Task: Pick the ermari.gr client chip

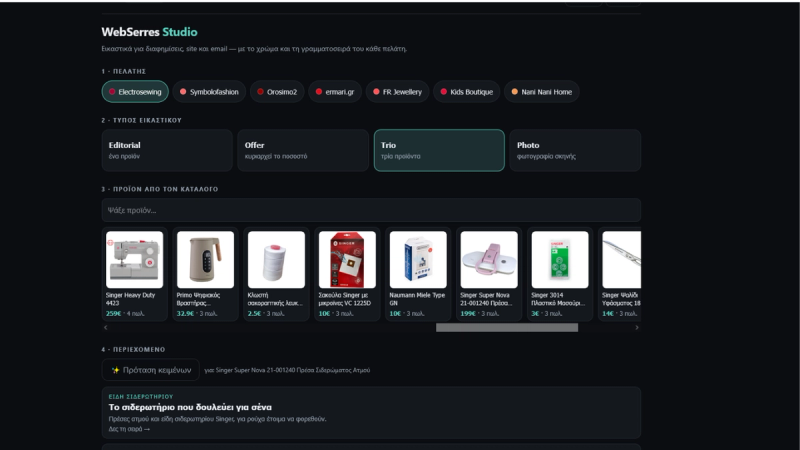Action: (335, 92)
